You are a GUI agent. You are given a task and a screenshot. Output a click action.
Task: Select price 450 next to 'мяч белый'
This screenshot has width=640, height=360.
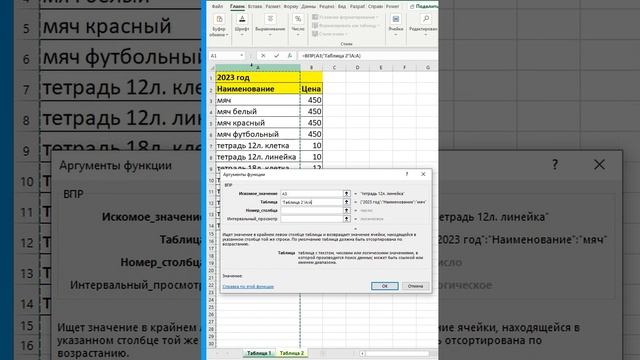pyautogui.click(x=311, y=111)
